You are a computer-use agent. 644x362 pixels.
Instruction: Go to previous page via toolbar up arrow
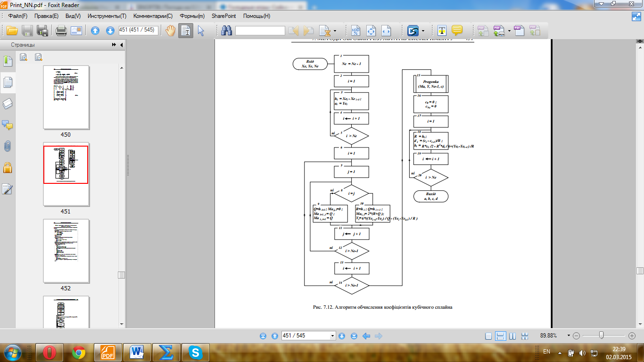pos(95,31)
